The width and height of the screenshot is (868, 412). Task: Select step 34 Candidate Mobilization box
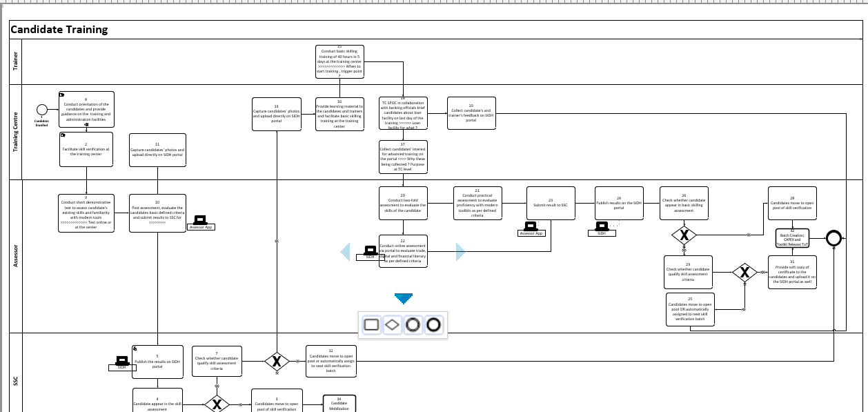click(x=339, y=403)
